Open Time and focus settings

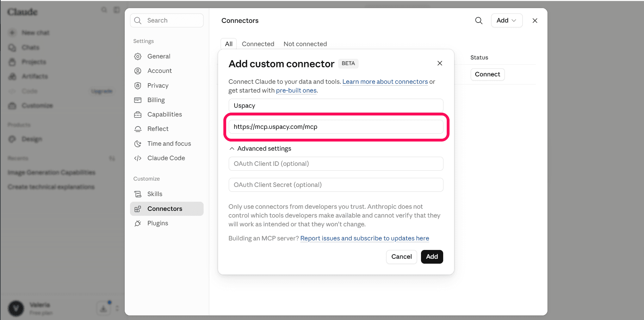coord(167,144)
